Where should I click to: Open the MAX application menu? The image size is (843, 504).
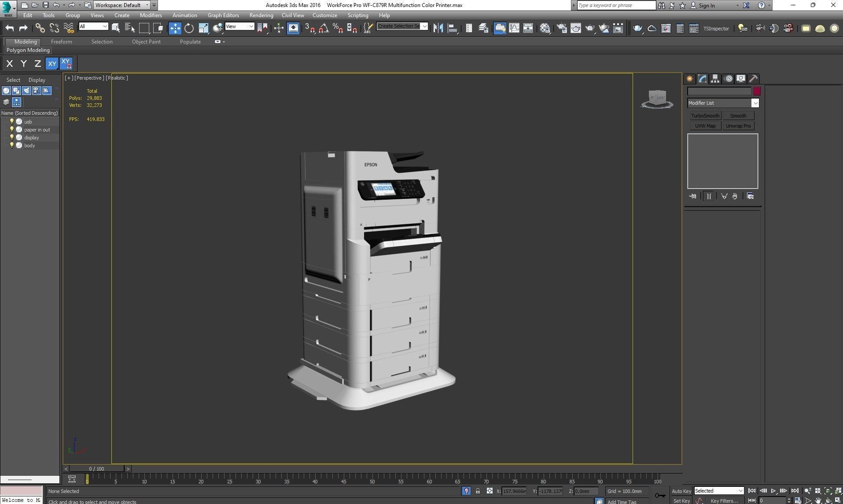pos(8,8)
